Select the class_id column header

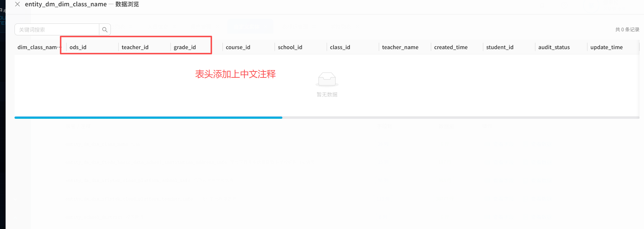click(340, 47)
